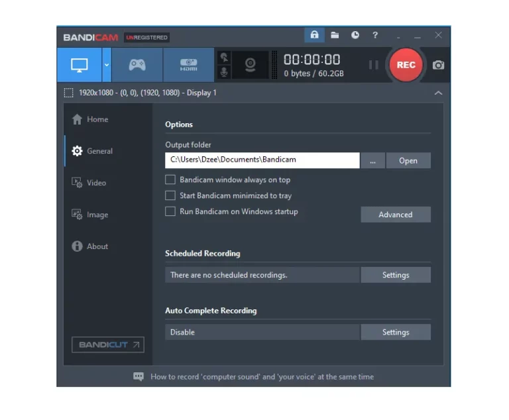Screen dimensions: 509x420
Task: Click the '0 bytes / 60.2GB' storage text
Action: (313, 74)
